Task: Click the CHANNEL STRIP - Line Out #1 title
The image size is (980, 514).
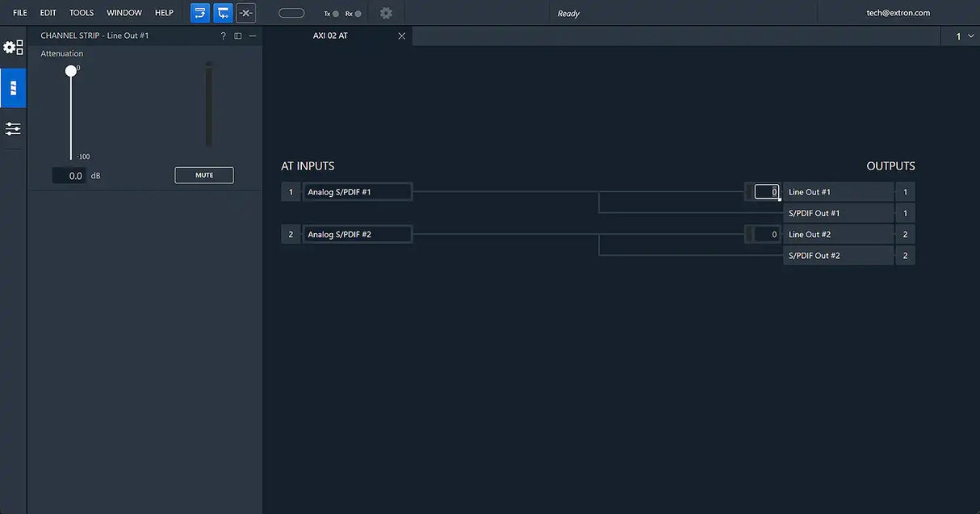Action: (94, 36)
